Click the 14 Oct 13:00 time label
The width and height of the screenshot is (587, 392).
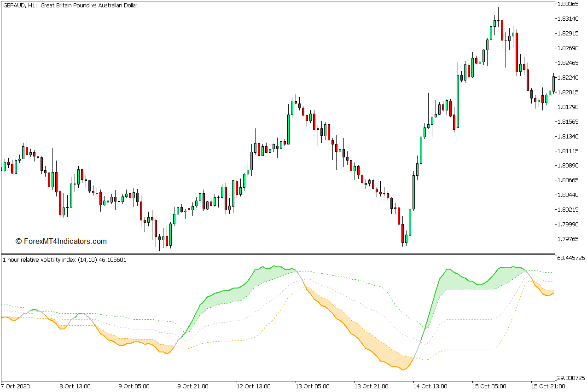pyautogui.click(x=430, y=386)
